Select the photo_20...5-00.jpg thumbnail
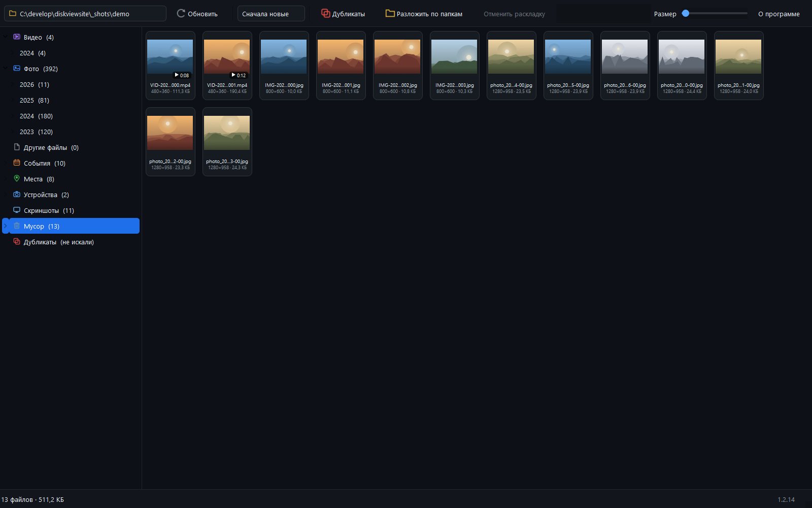The width and height of the screenshot is (812, 508). (x=568, y=66)
